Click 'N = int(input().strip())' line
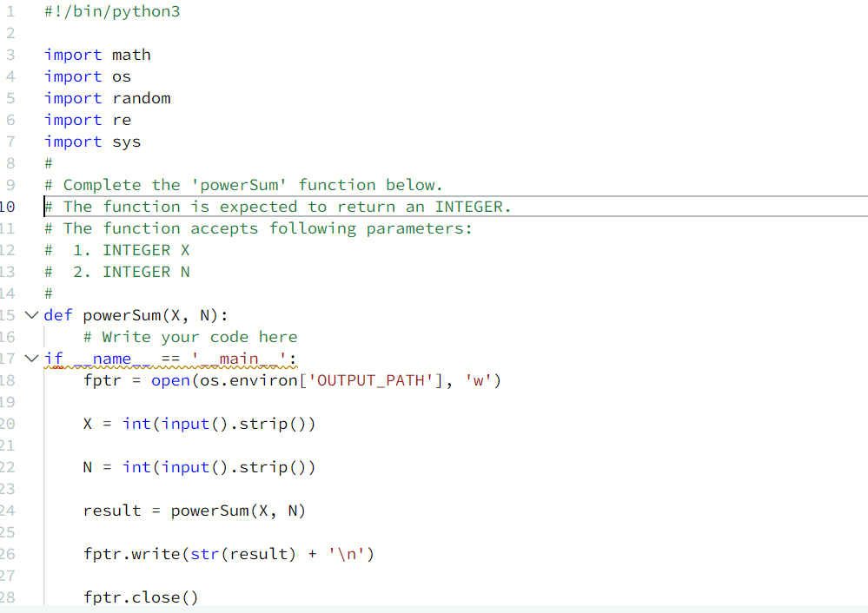The image size is (868, 613). [x=199, y=467]
